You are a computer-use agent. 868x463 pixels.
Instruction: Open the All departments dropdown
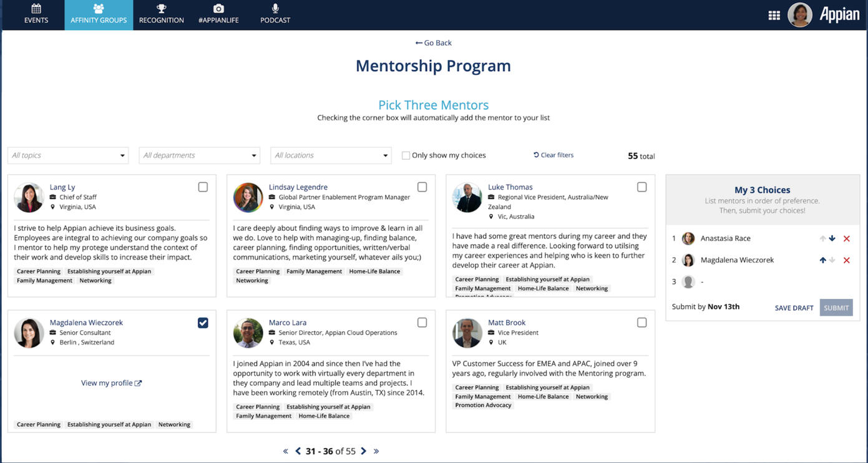tap(199, 155)
